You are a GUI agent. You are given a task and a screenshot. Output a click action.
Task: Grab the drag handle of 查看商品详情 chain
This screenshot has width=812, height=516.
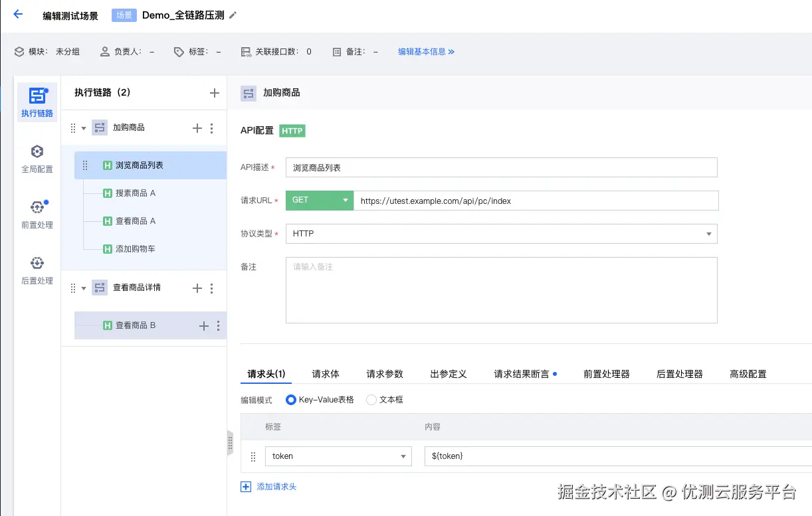(x=73, y=288)
